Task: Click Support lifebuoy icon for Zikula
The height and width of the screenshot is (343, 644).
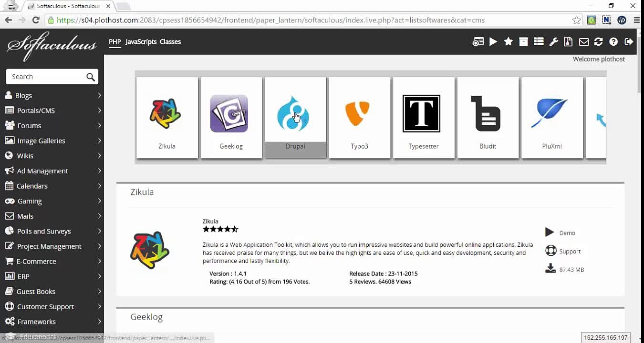Action: pos(551,251)
